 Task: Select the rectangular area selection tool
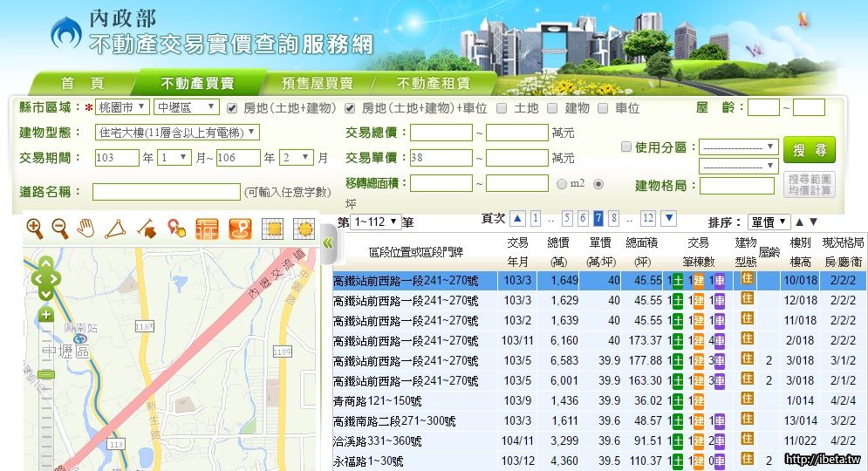273,229
